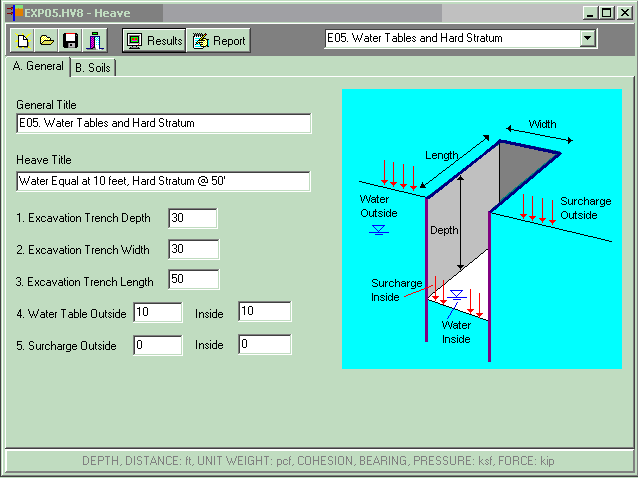Open a file using the folder icon
Viewport: 638px width, 479px height.
tap(46, 40)
